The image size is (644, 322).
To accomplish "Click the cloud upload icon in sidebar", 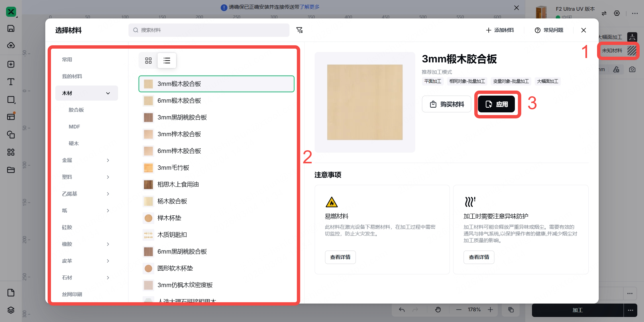I will point(11,45).
